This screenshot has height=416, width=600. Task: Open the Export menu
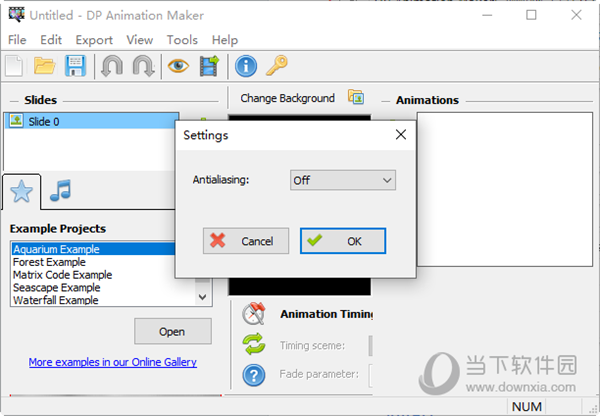point(94,40)
